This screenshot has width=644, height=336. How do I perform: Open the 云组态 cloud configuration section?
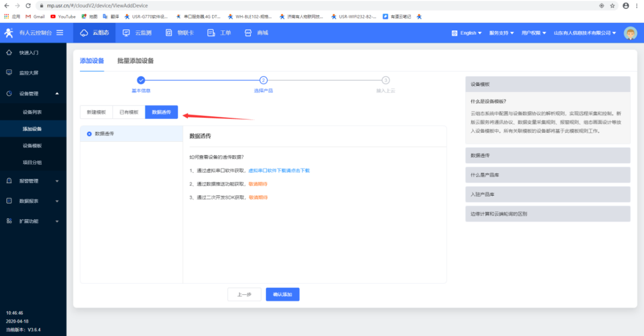point(95,33)
